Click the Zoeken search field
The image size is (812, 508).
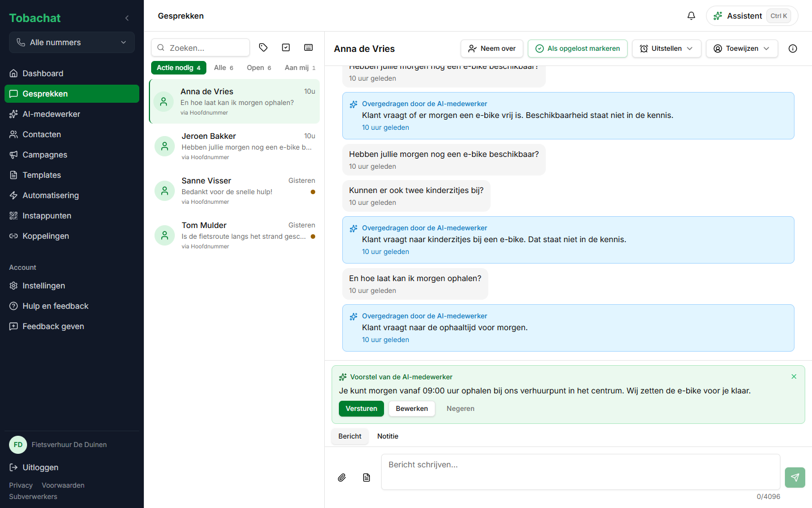(x=201, y=47)
